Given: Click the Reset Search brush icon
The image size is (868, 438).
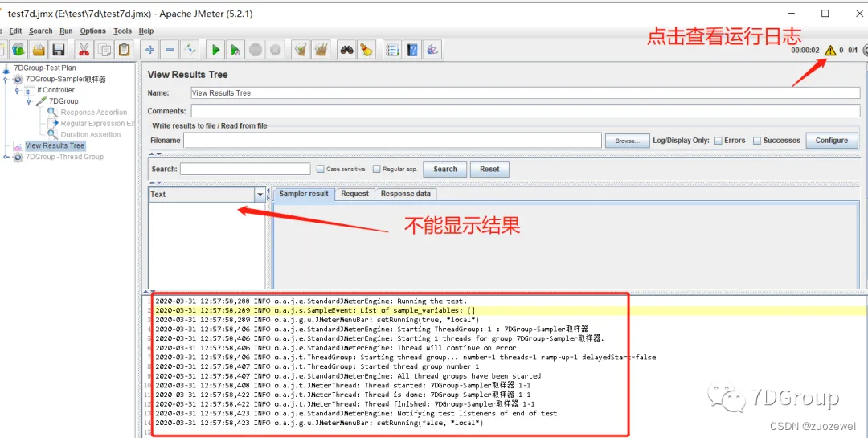Looking at the screenshot, I should pos(366,50).
